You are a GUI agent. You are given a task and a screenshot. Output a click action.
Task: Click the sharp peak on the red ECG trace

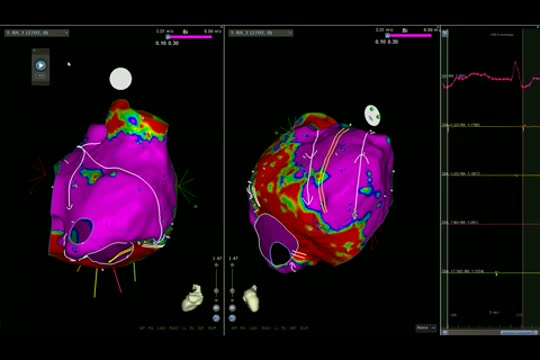[516, 64]
